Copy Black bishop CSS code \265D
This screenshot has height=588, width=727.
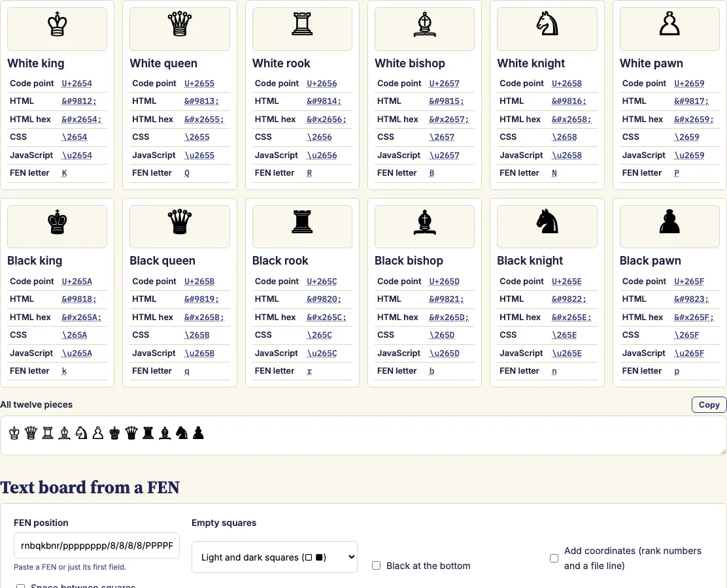pyautogui.click(x=441, y=335)
